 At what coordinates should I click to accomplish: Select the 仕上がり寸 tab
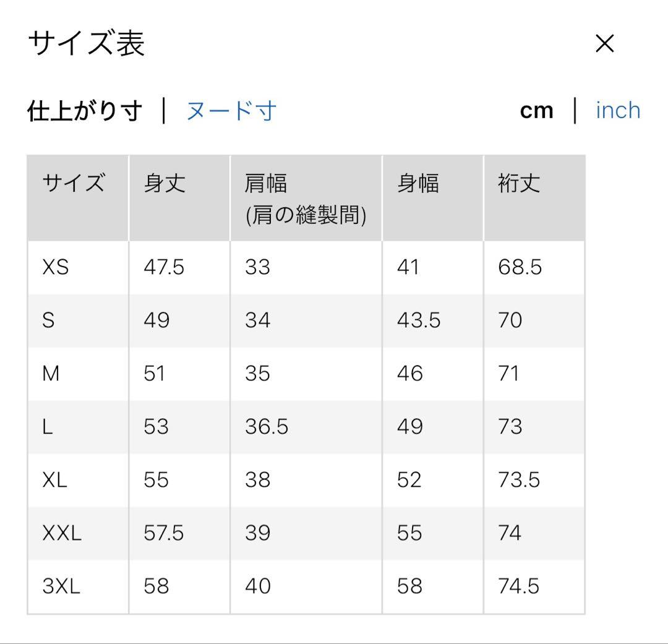(84, 110)
